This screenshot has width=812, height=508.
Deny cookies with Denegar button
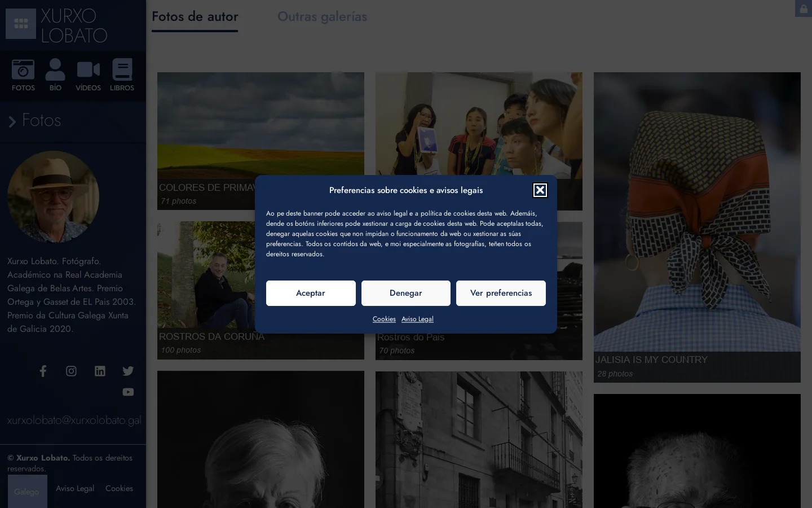(406, 293)
